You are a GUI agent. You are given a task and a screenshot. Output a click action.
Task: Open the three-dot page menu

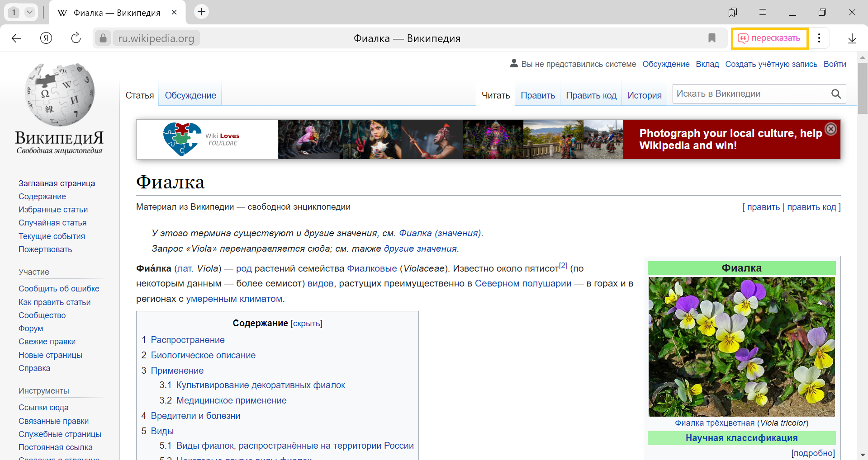[x=819, y=38]
